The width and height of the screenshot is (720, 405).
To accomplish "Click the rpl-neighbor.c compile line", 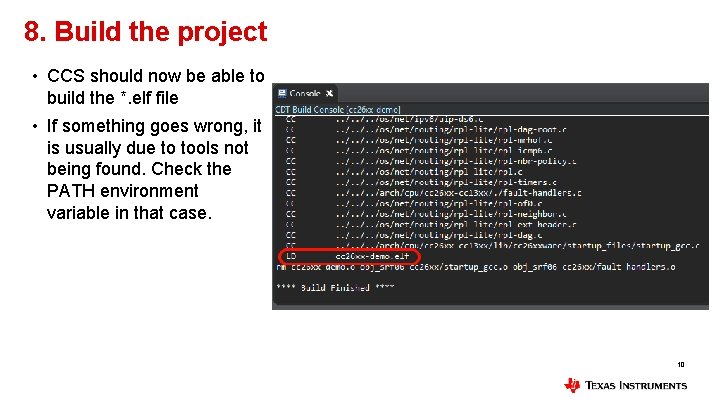I will point(426,214).
